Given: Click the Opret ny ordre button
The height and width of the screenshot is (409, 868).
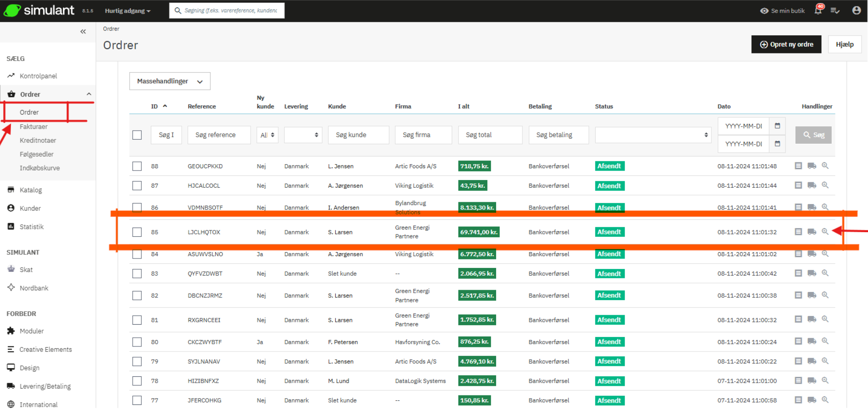Looking at the screenshot, I should 786,44.
